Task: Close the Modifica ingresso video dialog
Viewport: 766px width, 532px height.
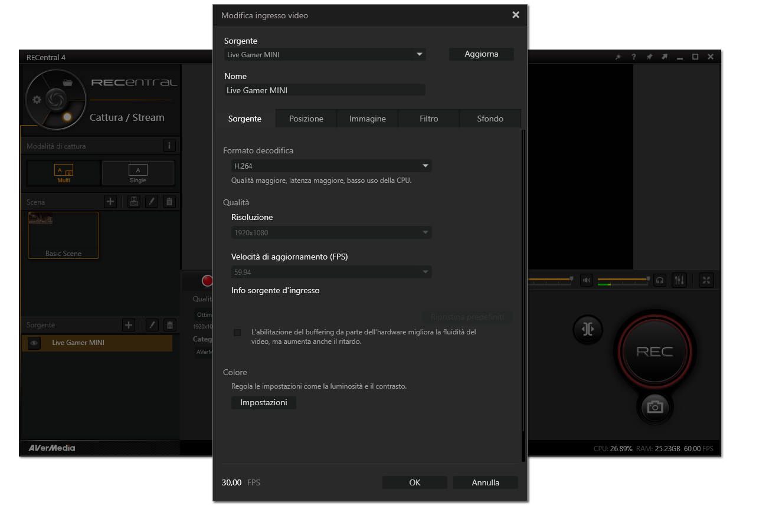Action: pyautogui.click(x=516, y=15)
